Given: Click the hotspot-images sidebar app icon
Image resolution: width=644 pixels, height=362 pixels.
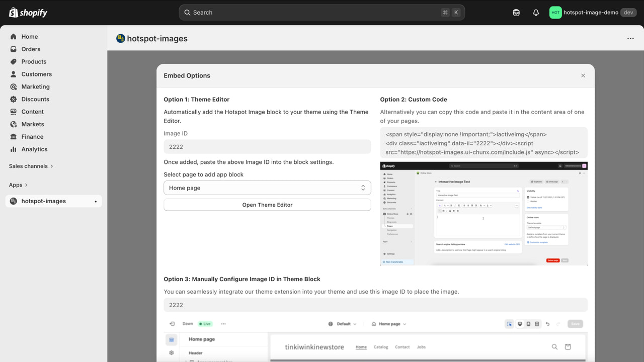Looking at the screenshot, I should coord(14,201).
